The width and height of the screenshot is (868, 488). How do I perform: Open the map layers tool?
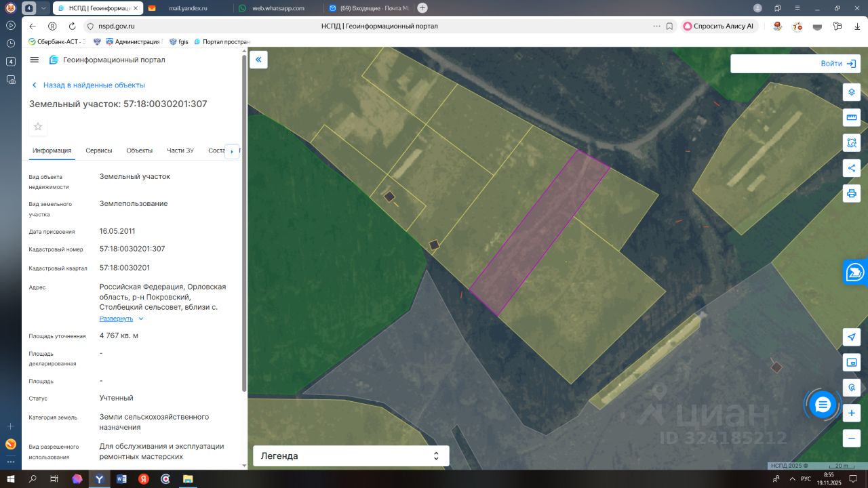(852, 92)
